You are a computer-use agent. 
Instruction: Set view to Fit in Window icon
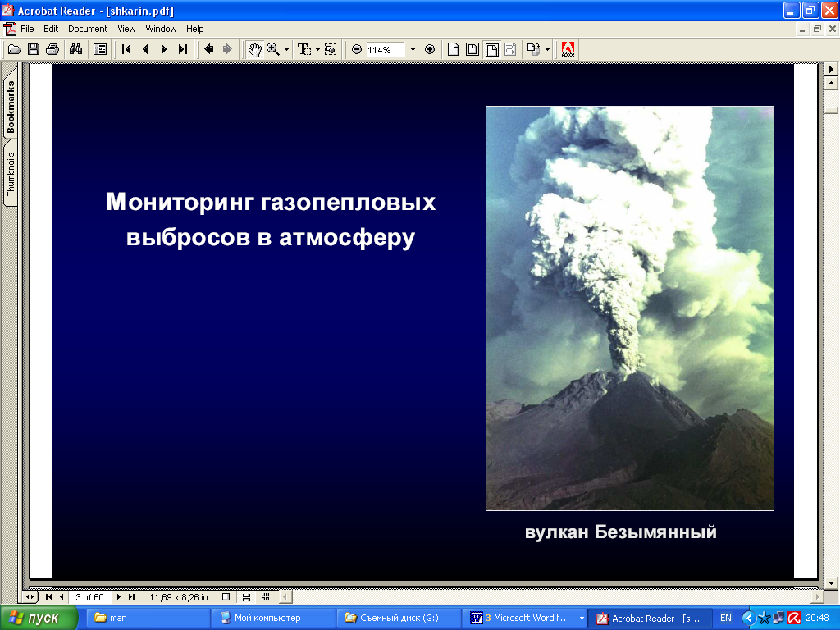click(x=472, y=50)
